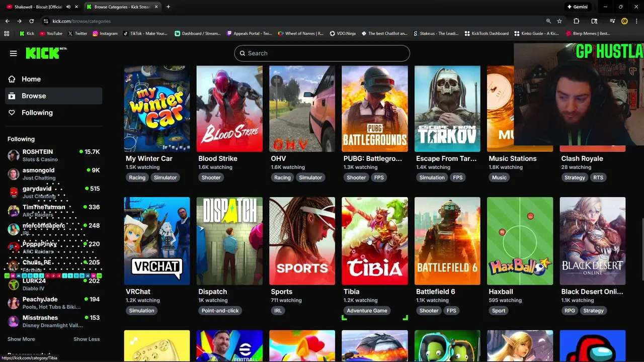Click the Simulation tag under Escape From Tarkov
The height and width of the screenshot is (362, 644).
[432, 177]
